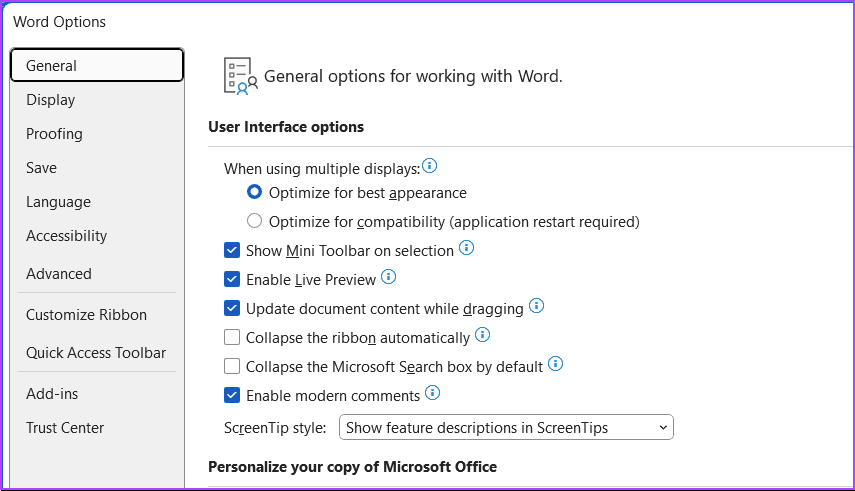
Task: Switch to the Advanced options page
Action: click(58, 274)
